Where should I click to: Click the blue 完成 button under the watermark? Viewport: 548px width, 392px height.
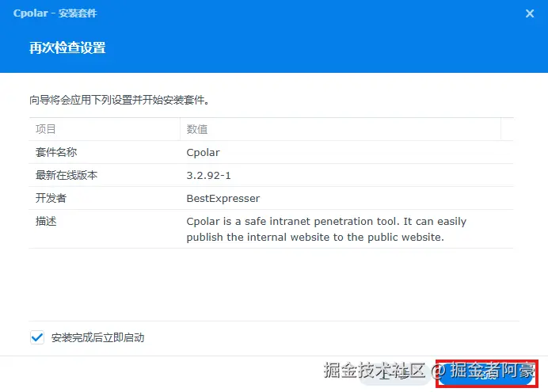click(x=486, y=374)
